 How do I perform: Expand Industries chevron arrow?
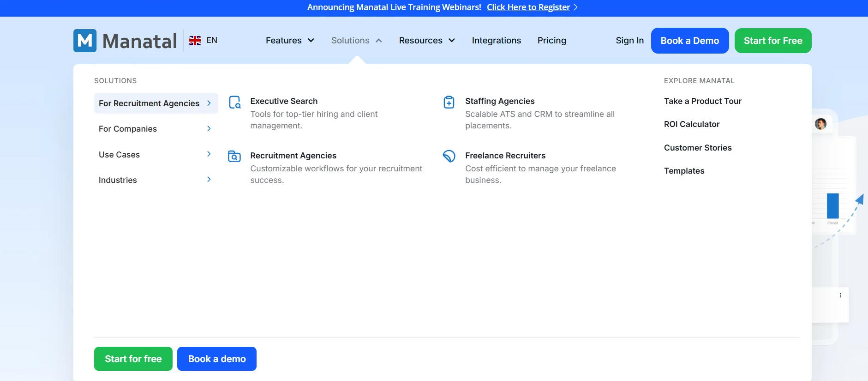209,179
